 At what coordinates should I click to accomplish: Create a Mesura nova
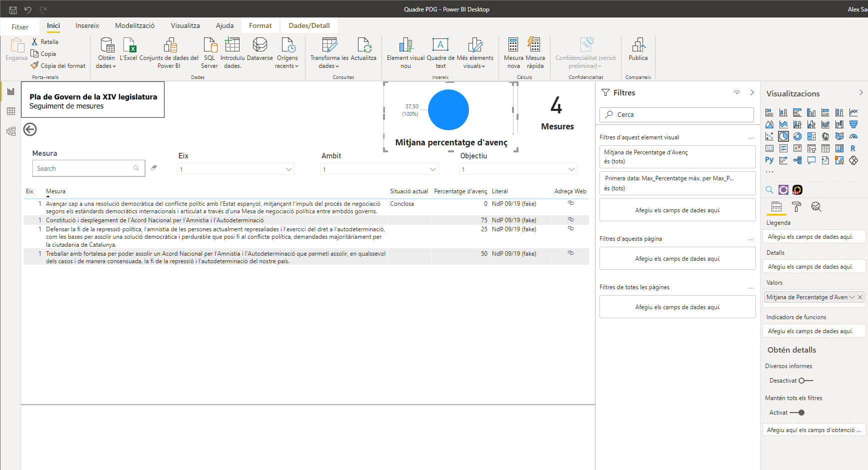point(513,53)
